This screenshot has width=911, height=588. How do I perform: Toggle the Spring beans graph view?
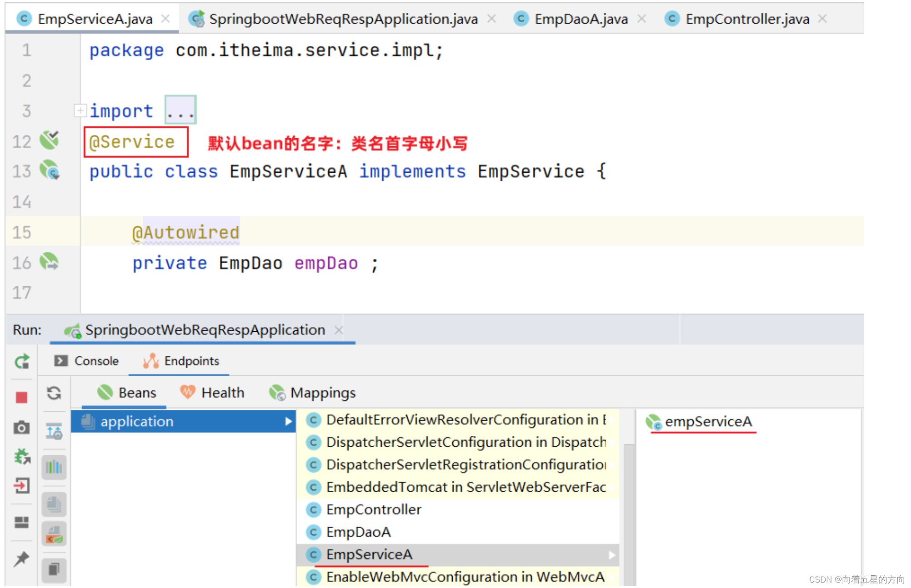(x=54, y=431)
